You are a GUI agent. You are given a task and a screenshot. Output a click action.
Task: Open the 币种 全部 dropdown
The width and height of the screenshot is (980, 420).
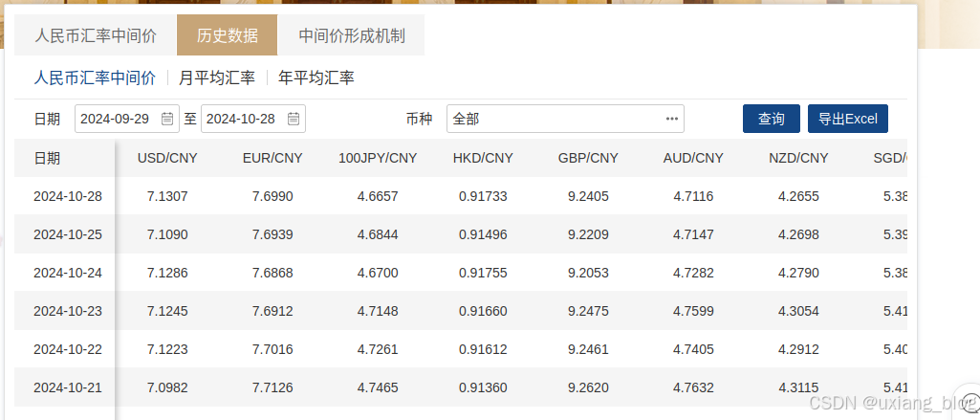pos(566,119)
